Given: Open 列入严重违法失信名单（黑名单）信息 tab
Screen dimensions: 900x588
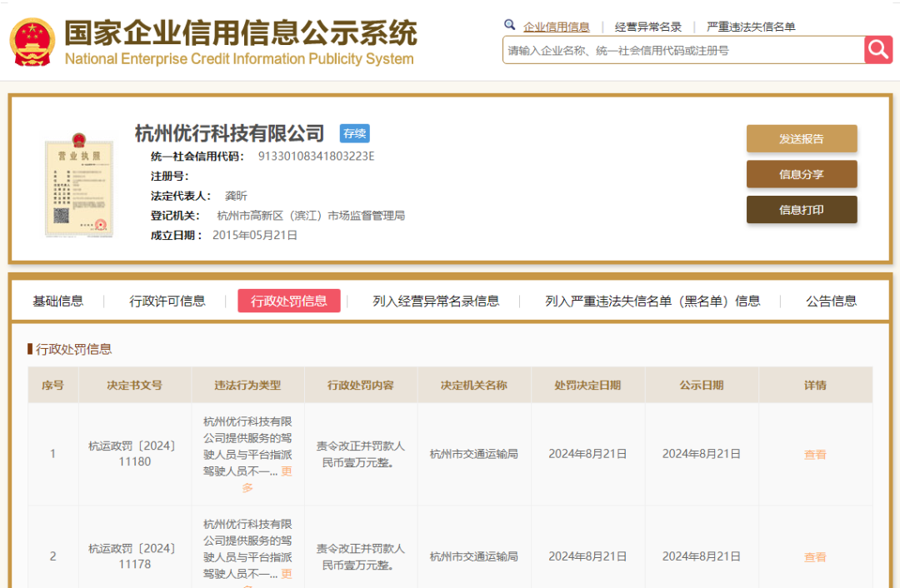Looking at the screenshot, I should pyautogui.click(x=652, y=301).
